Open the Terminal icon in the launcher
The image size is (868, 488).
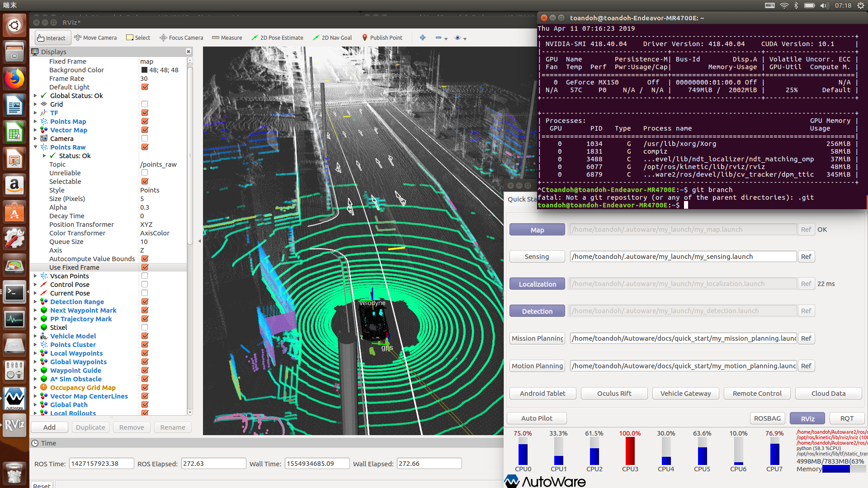tap(14, 293)
